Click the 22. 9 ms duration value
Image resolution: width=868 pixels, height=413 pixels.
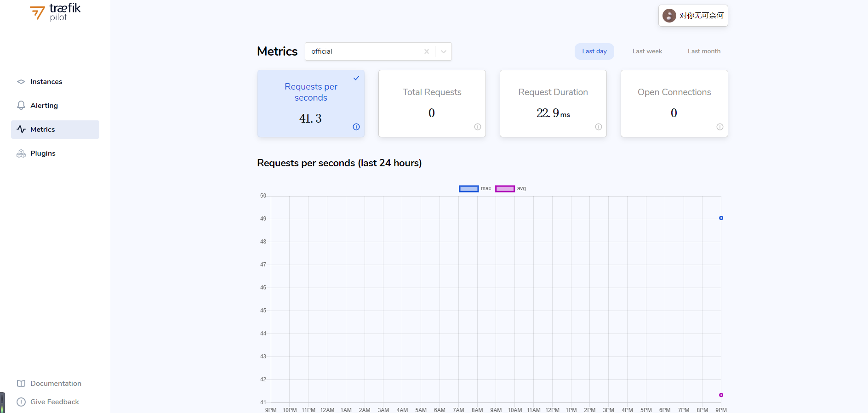pos(553,113)
